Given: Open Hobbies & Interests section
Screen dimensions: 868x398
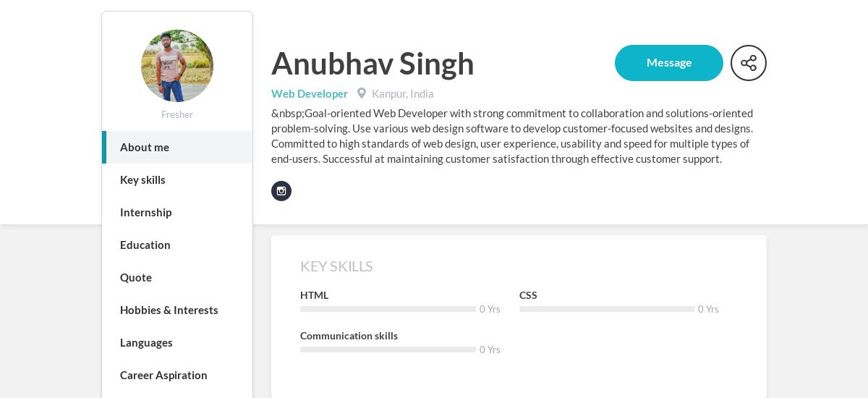Looking at the screenshot, I should 169,310.
